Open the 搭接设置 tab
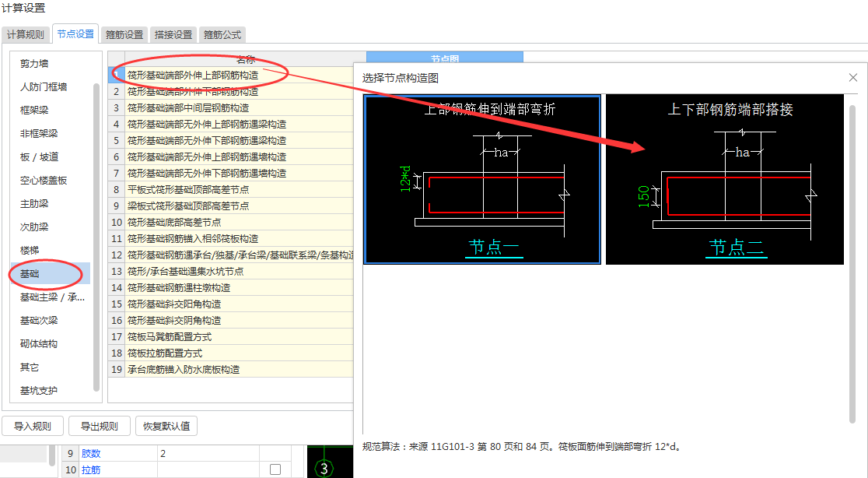 point(173,34)
